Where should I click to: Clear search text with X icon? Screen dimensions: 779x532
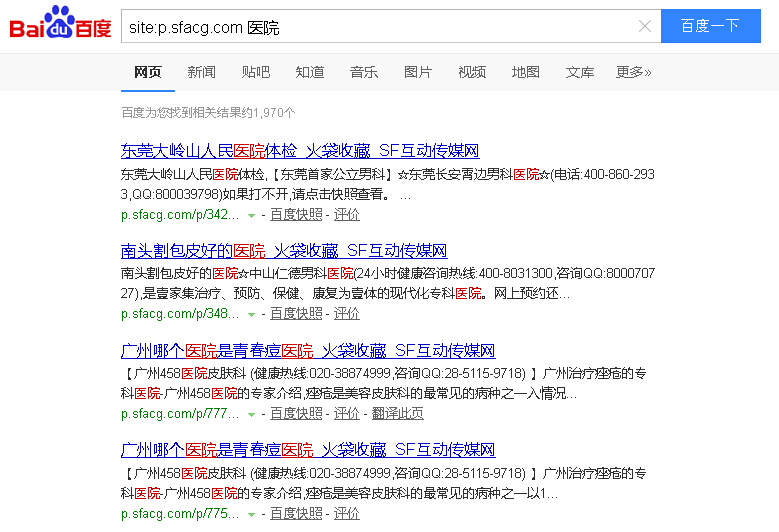pos(645,27)
